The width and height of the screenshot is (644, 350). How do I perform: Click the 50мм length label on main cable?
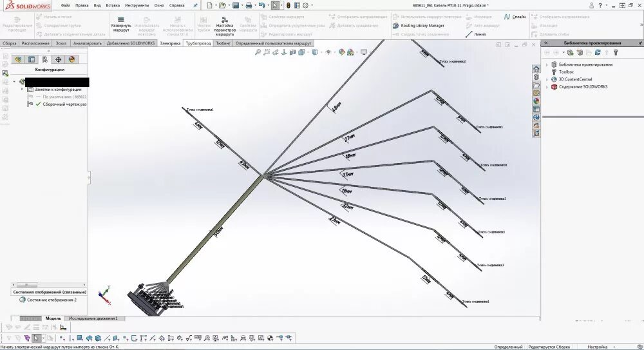[x=218, y=231]
